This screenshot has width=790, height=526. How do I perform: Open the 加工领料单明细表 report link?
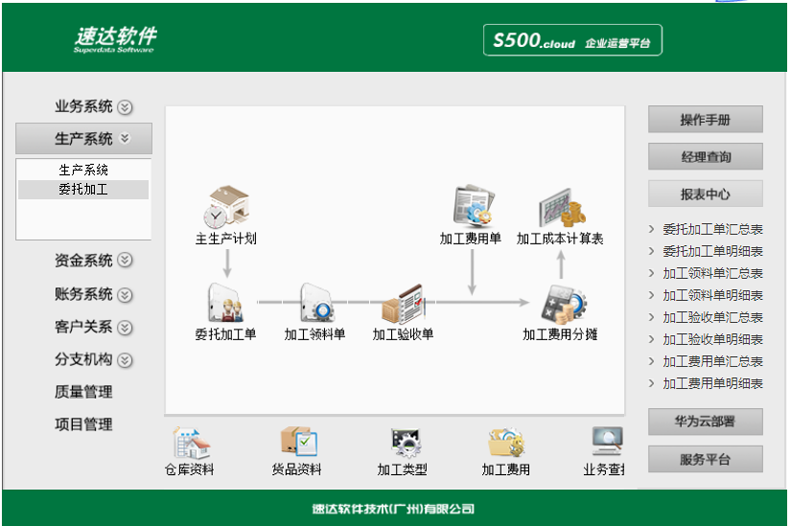pos(712,296)
